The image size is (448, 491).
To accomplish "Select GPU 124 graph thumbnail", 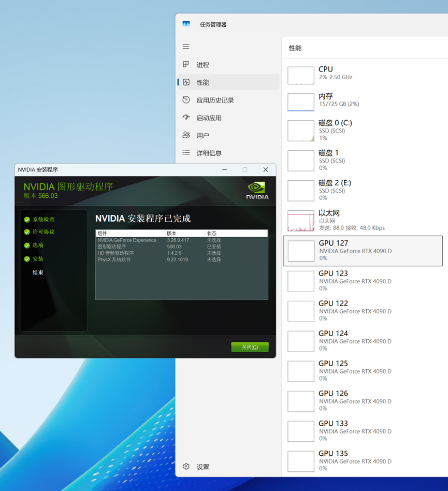I will (x=301, y=341).
